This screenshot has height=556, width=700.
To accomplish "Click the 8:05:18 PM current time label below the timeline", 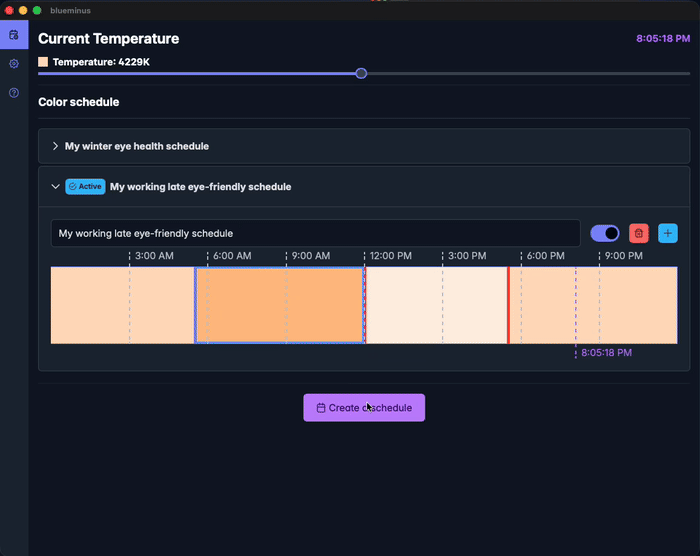I will [x=606, y=353].
